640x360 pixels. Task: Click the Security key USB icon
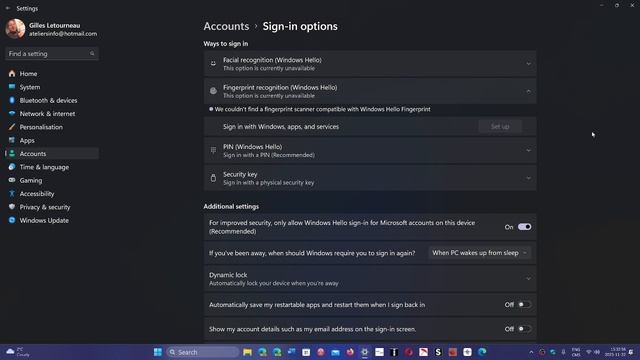tap(213, 178)
